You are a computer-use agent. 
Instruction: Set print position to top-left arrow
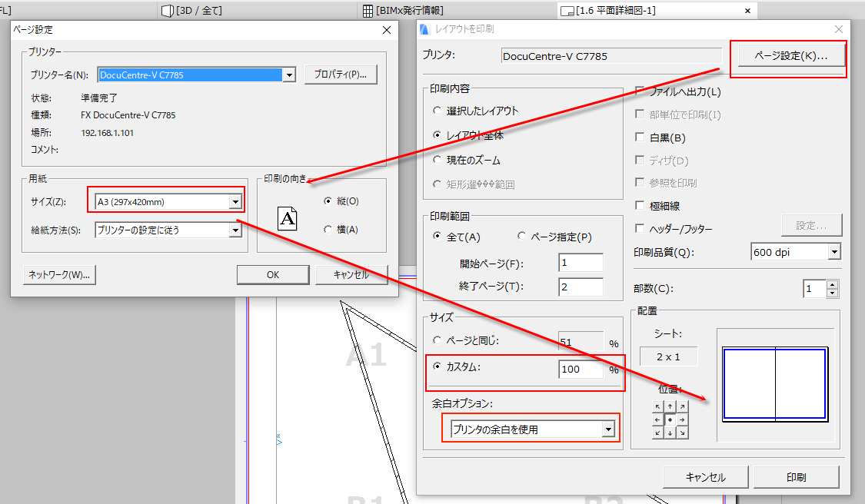click(657, 406)
